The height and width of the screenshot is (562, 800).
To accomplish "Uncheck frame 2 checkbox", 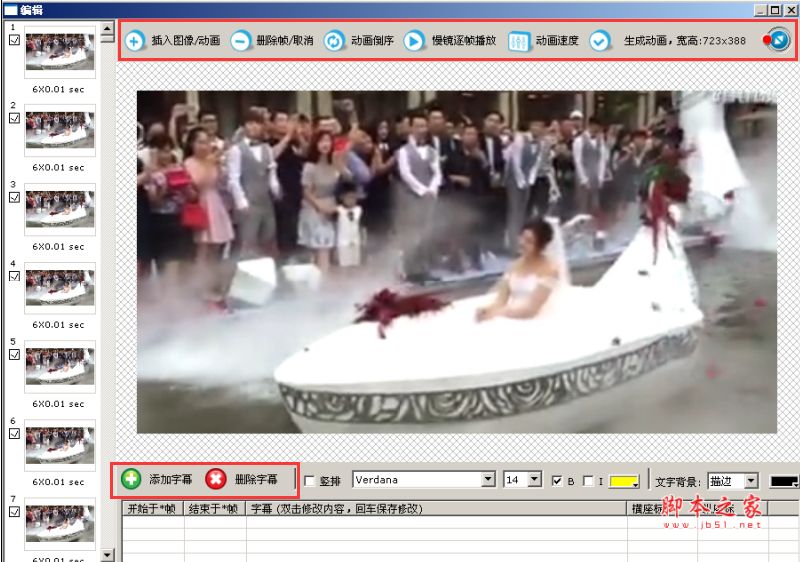I will pos(14,118).
